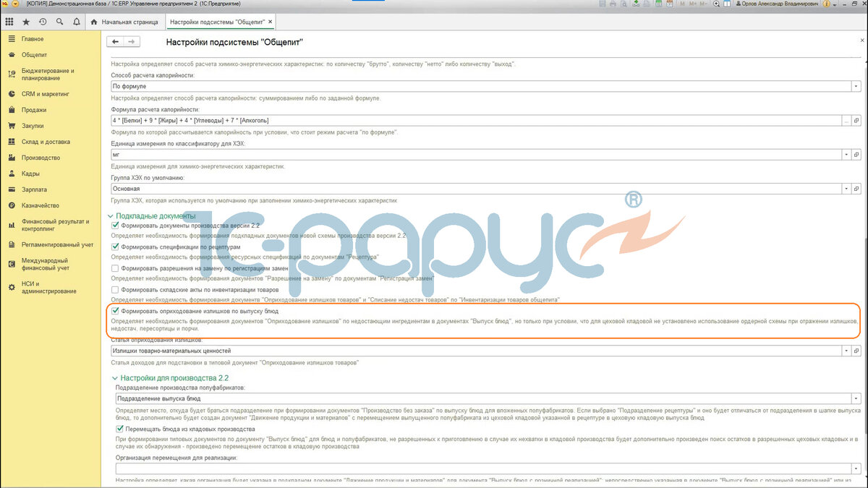Screen dimensions: 868x488
Task: Click the Формула расчета калорийности input field
Action: coord(475,120)
